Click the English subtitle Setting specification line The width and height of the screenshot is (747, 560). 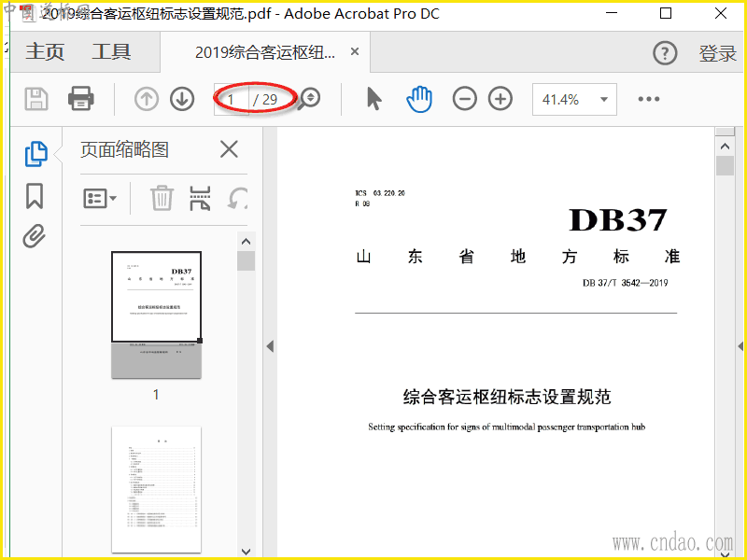tap(506, 427)
